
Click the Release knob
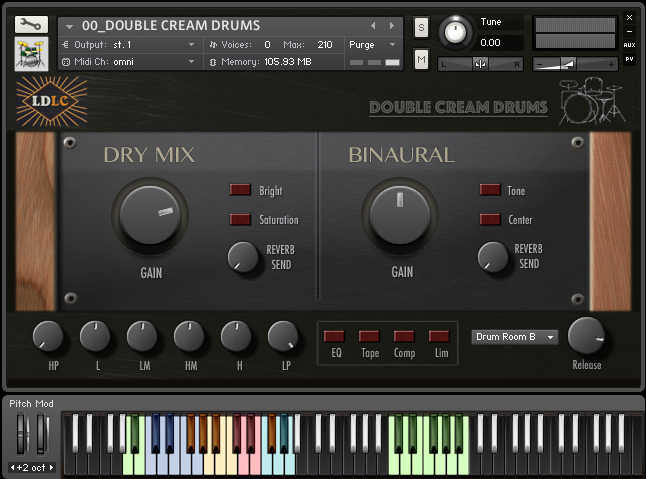tap(586, 336)
